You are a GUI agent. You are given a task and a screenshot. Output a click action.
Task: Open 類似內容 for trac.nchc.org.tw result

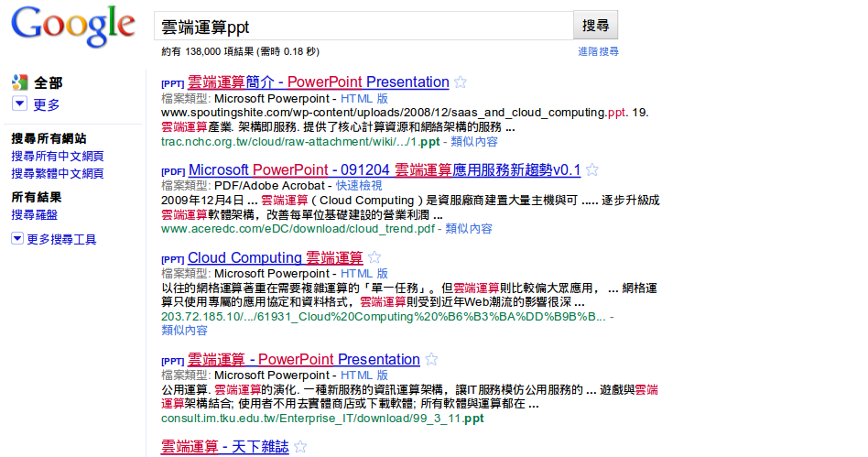click(x=474, y=142)
